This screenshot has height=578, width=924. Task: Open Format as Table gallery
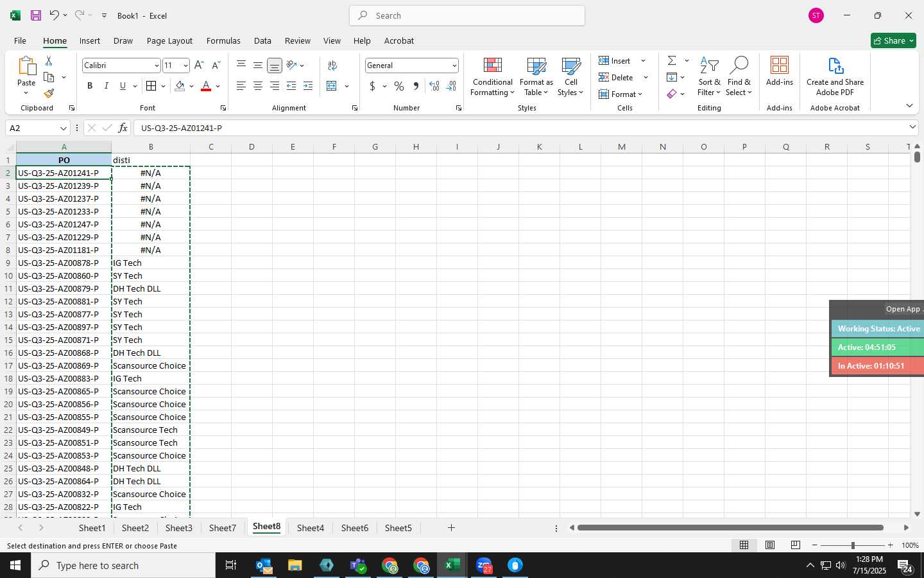[x=536, y=76]
